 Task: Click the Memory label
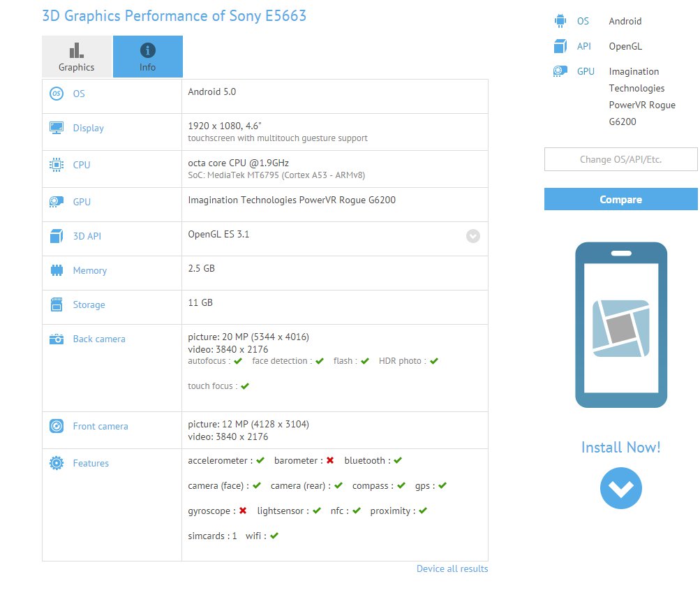pyautogui.click(x=90, y=271)
